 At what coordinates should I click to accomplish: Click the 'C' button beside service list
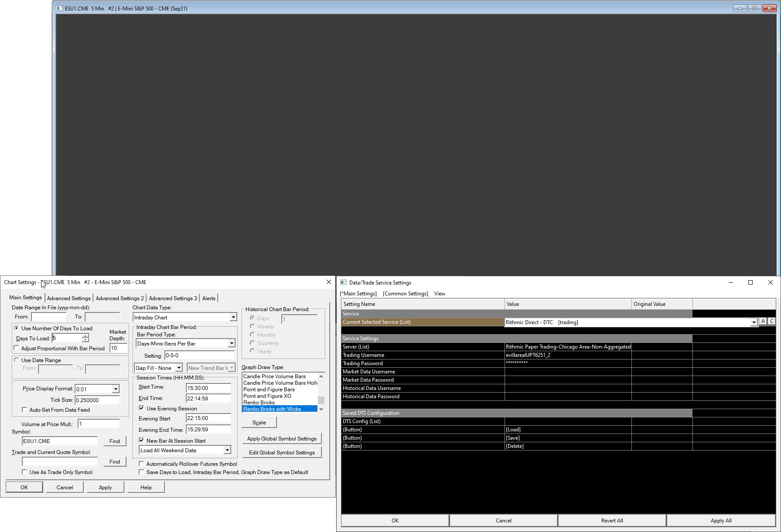pyautogui.click(x=771, y=322)
